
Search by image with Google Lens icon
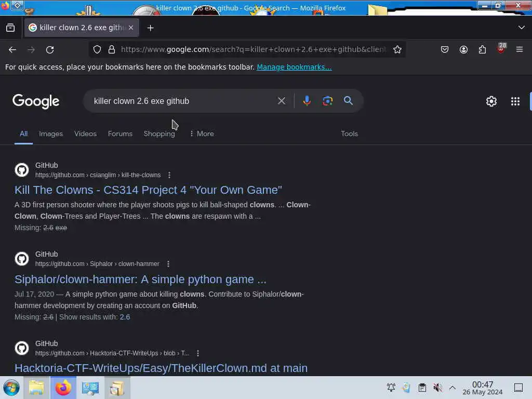click(x=327, y=101)
